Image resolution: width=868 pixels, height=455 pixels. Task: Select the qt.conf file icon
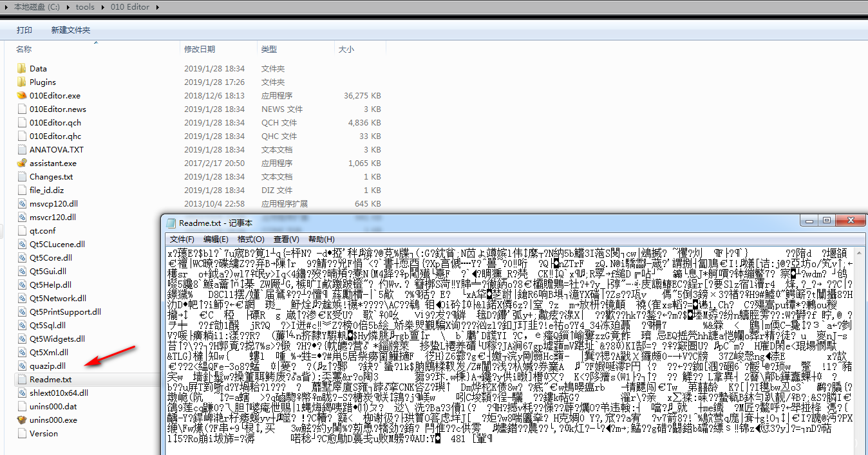22,230
